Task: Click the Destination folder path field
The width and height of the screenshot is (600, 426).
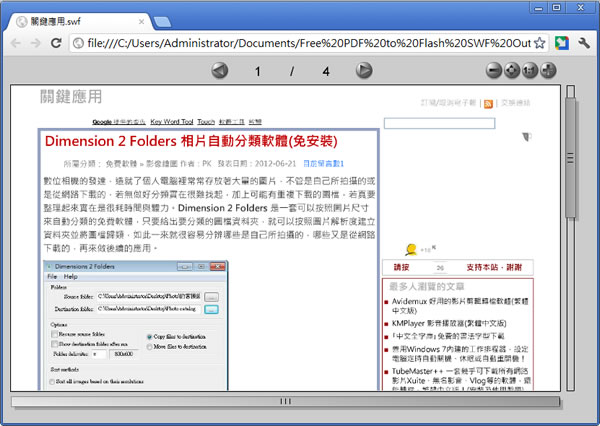Action: coord(149,309)
